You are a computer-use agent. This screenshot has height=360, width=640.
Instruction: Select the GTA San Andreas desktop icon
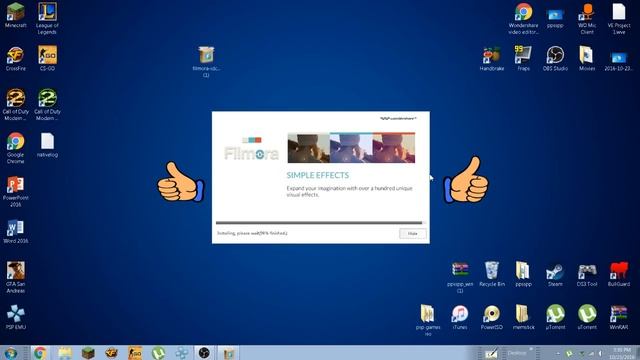pyautogui.click(x=16, y=278)
